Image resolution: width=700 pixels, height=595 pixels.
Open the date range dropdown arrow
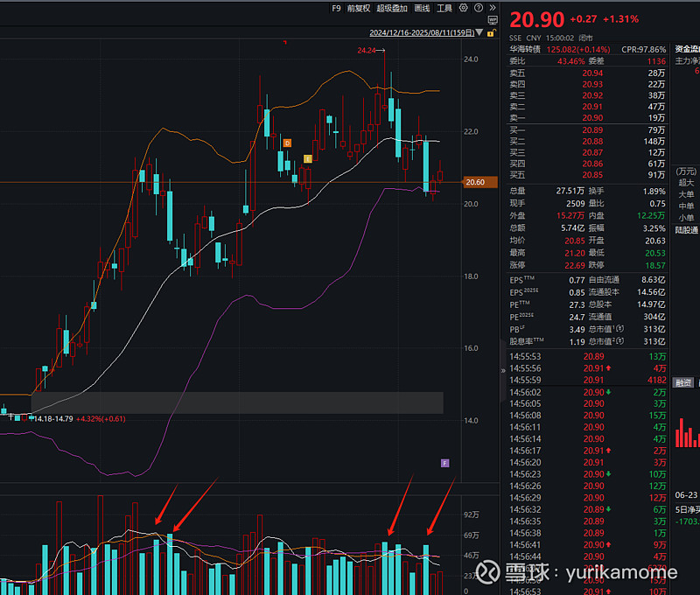pyautogui.click(x=479, y=32)
